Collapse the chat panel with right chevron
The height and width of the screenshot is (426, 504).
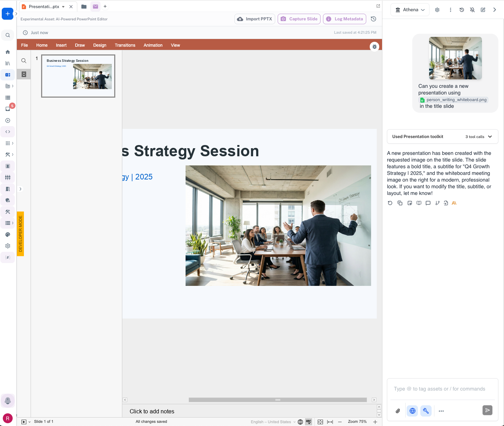[495, 10]
